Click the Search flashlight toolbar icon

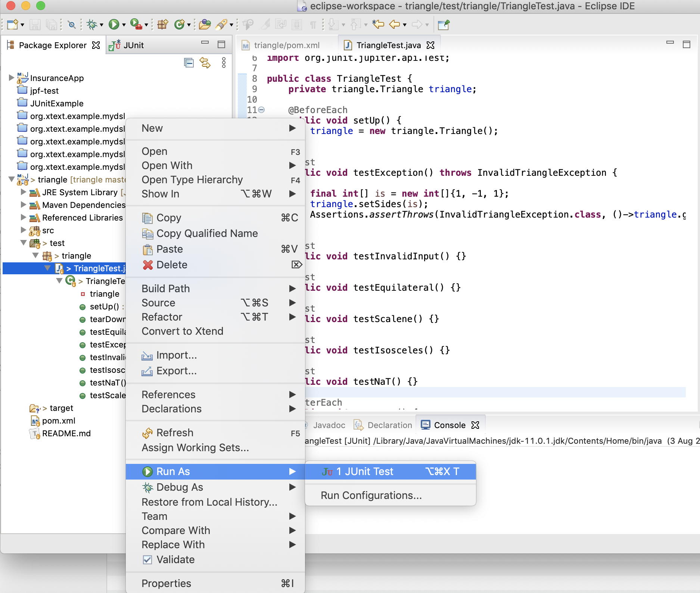(x=221, y=25)
